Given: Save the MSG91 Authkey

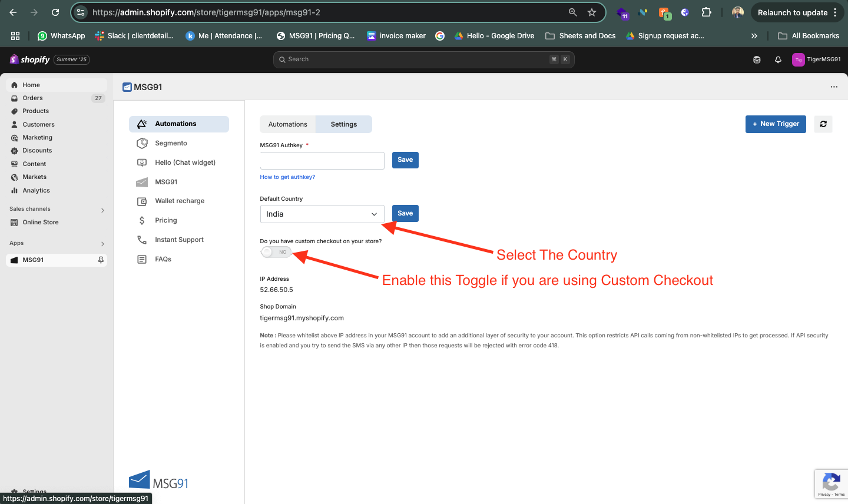Looking at the screenshot, I should click(x=405, y=160).
